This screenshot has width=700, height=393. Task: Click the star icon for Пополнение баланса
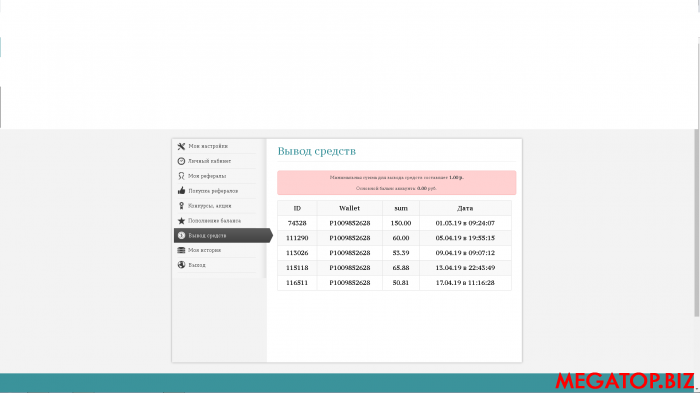tap(181, 221)
